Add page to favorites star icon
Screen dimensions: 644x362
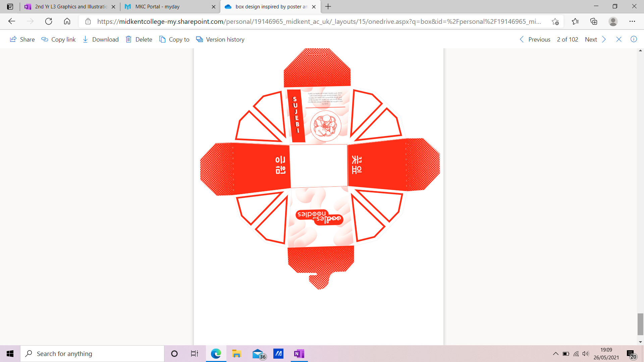[555, 21]
